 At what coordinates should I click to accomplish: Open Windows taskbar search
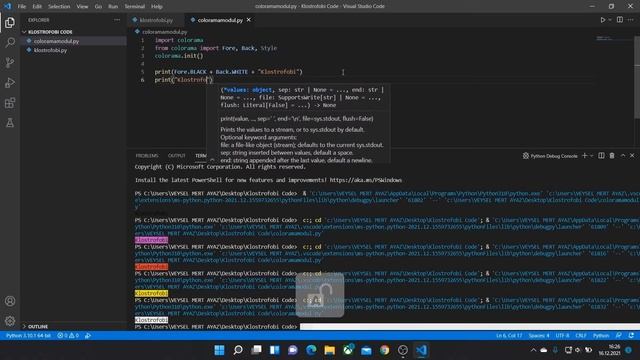tap(238, 350)
